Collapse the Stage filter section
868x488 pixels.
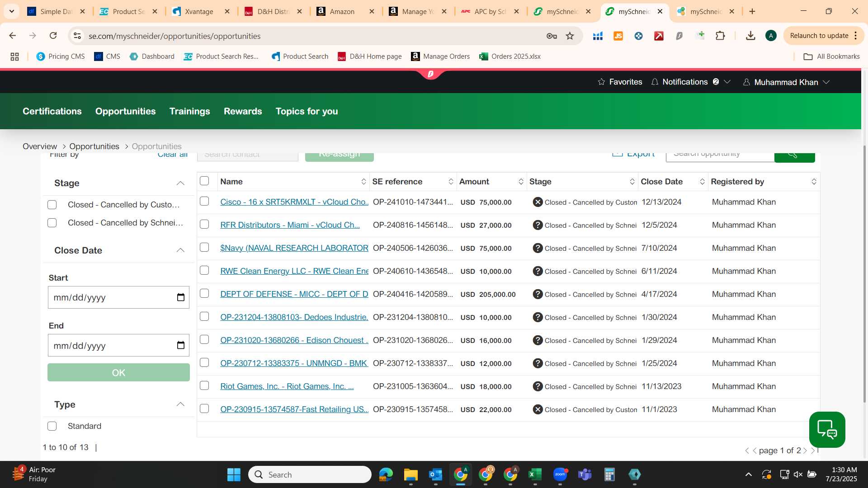click(180, 183)
